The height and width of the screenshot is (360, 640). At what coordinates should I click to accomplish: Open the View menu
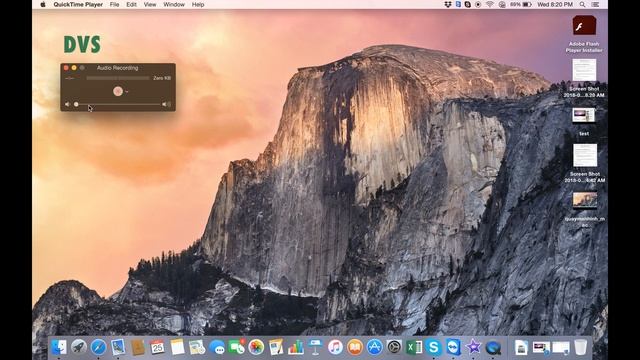tap(150, 4)
